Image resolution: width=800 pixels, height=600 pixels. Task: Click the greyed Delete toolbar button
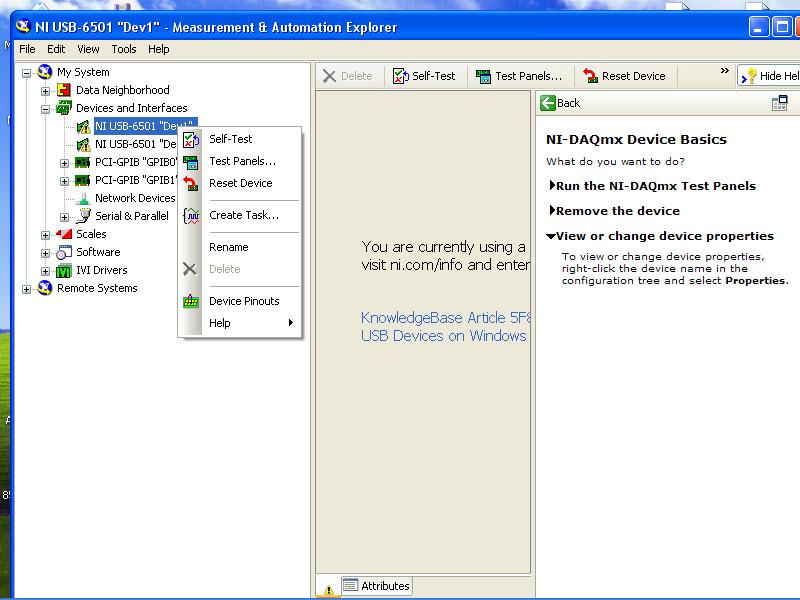pyautogui.click(x=347, y=76)
